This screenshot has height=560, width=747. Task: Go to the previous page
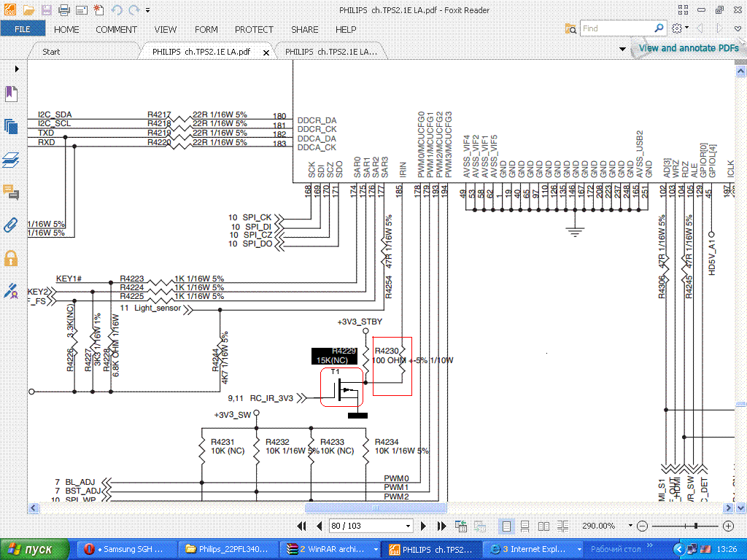click(320, 526)
